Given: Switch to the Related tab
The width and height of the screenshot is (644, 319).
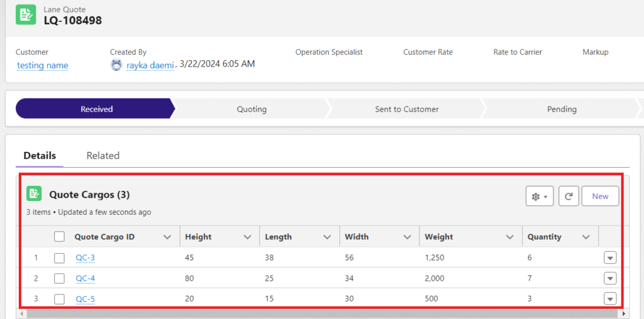Looking at the screenshot, I should coord(103,156).
